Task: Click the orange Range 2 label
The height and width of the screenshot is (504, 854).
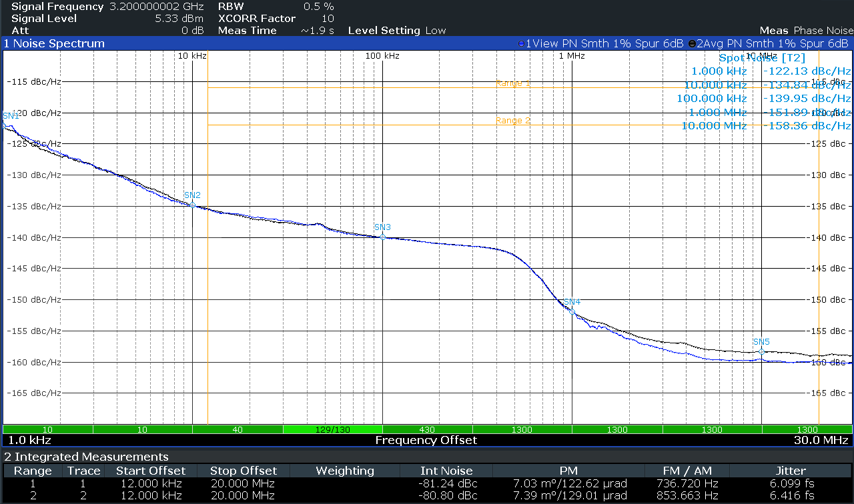Action: click(x=513, y=121)
